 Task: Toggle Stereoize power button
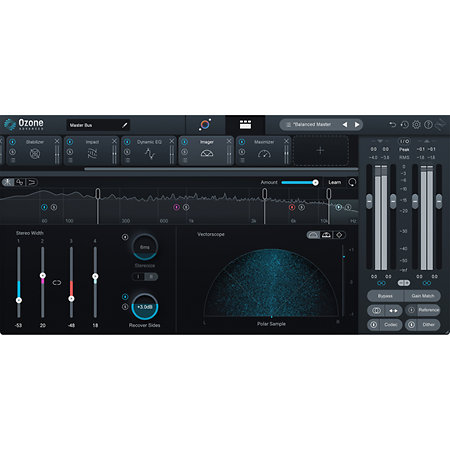pyautogui.click(x=125, y=237)
